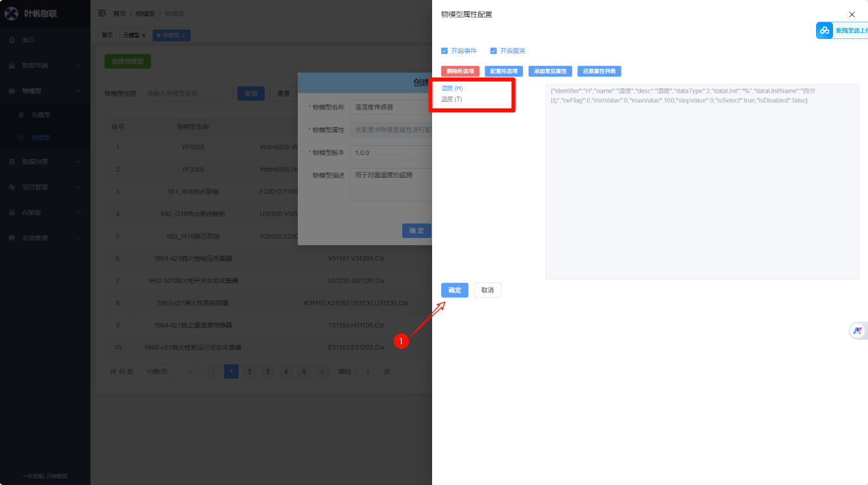Close the 物模型 tab via its X

coord(184,35)
